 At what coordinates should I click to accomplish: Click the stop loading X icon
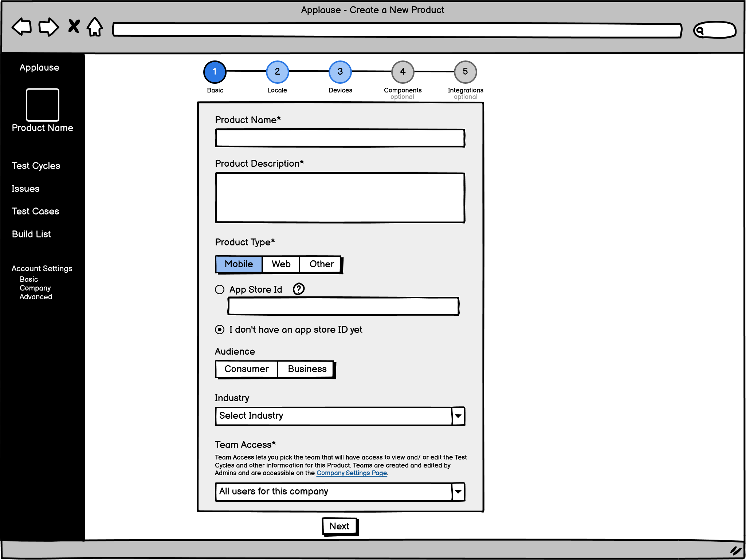(74, 26)
